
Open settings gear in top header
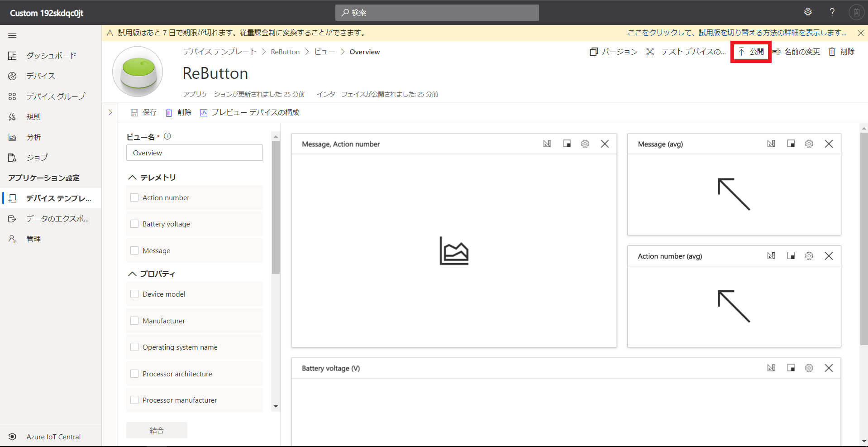click(x=808, y=12)
